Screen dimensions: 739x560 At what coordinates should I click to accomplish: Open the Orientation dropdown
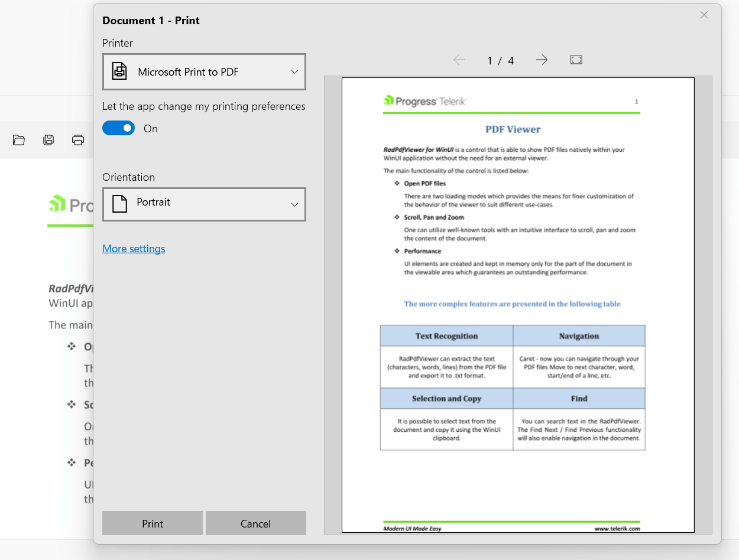click(x=204, y=204)
